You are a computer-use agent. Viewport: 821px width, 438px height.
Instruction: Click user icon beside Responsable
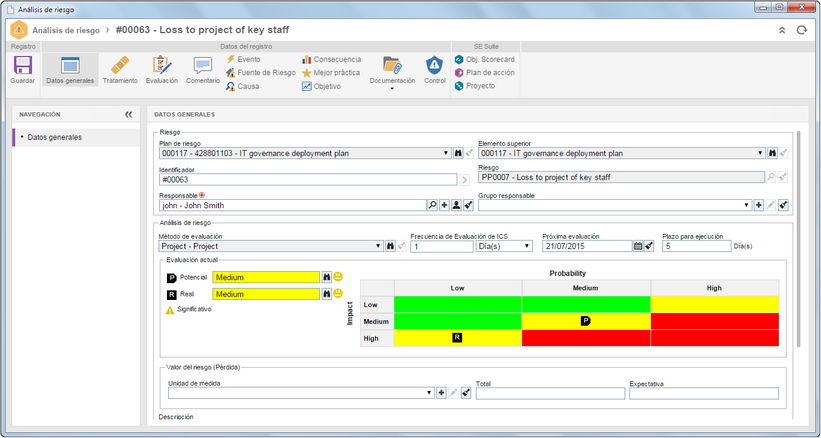pyautogui.click(x=457, y=206)
